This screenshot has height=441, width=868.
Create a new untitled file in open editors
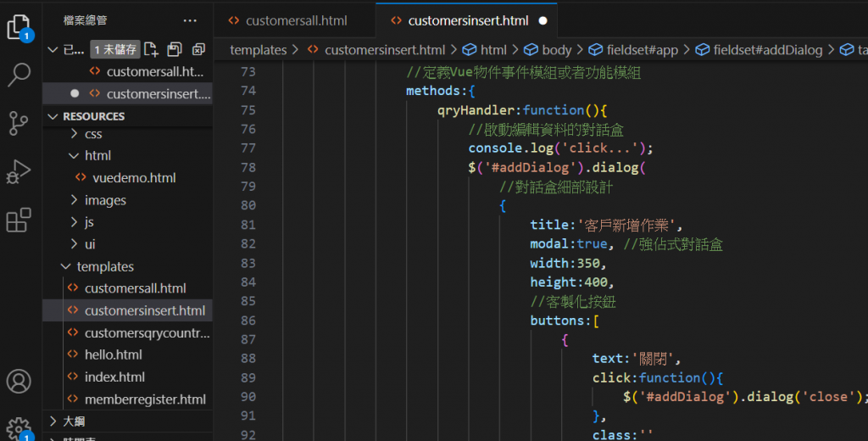coord(151,49)
